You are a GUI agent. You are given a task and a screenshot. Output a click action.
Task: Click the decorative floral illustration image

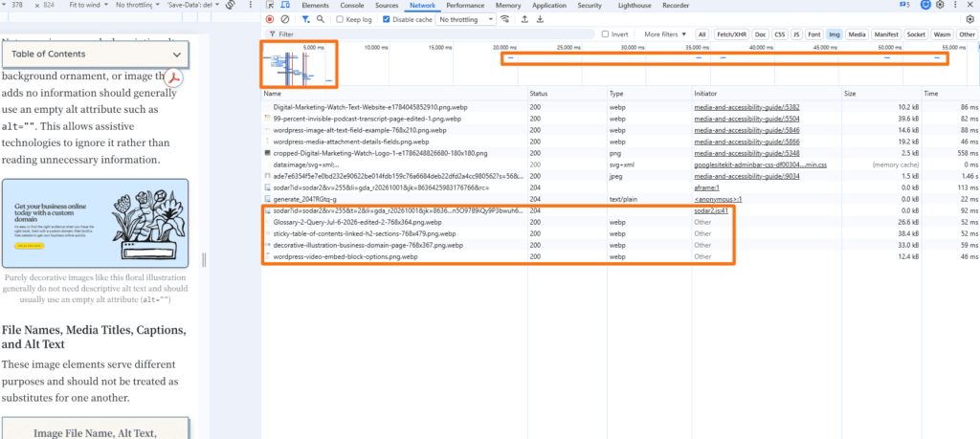coord(95,224)
